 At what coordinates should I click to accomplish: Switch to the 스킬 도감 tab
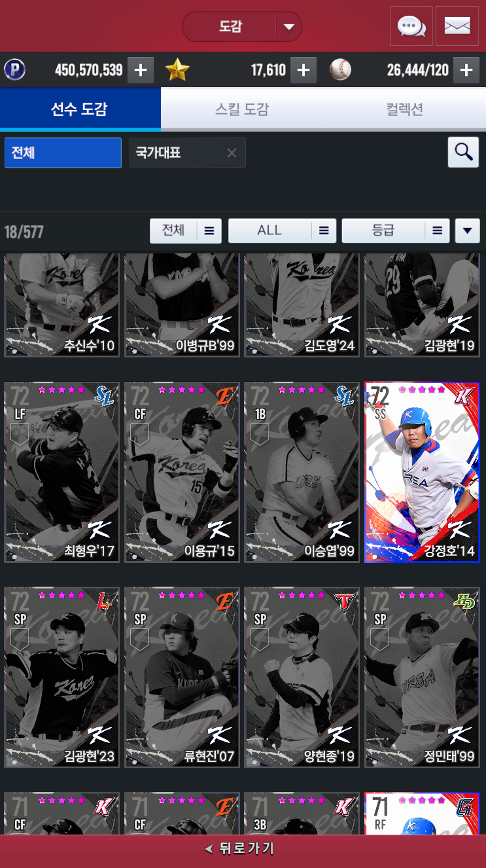point(242,109)
